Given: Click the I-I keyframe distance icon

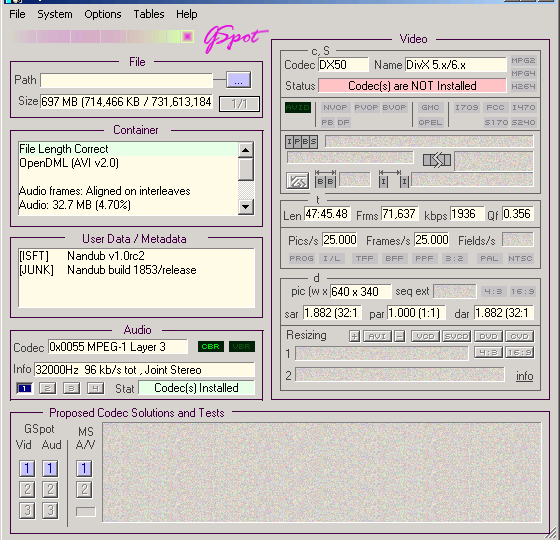Looking at the screenshot, I should pyautogui.click(x=394, y=179).
